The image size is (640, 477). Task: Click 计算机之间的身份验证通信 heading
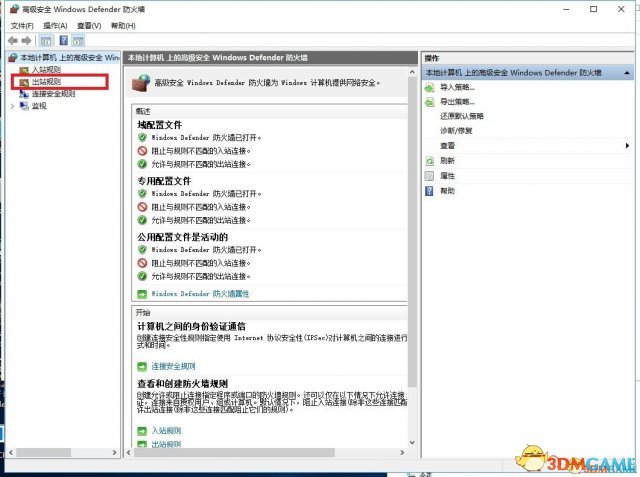tap(191, 326)
